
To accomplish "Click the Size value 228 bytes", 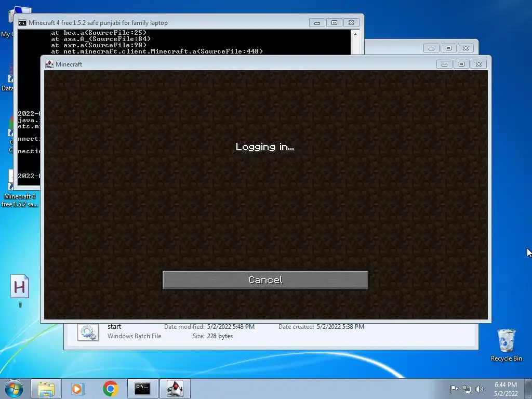I will tap(220, 336).
